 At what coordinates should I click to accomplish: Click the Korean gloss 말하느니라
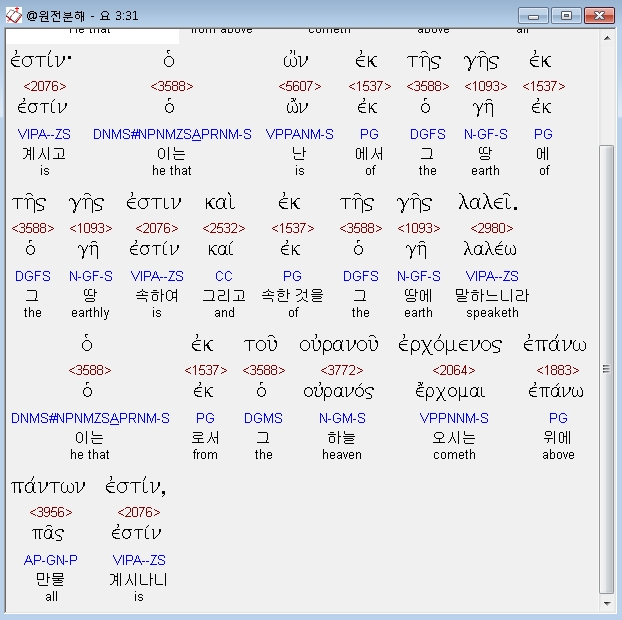point(492,296)
